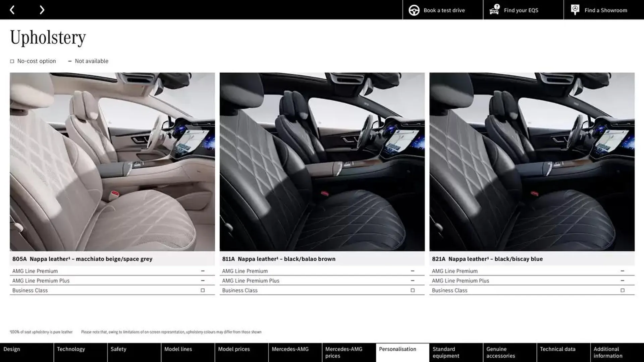644x362 pixels.
Task: Click the Find a Showroom icon
Action: (x=575, y=10)
